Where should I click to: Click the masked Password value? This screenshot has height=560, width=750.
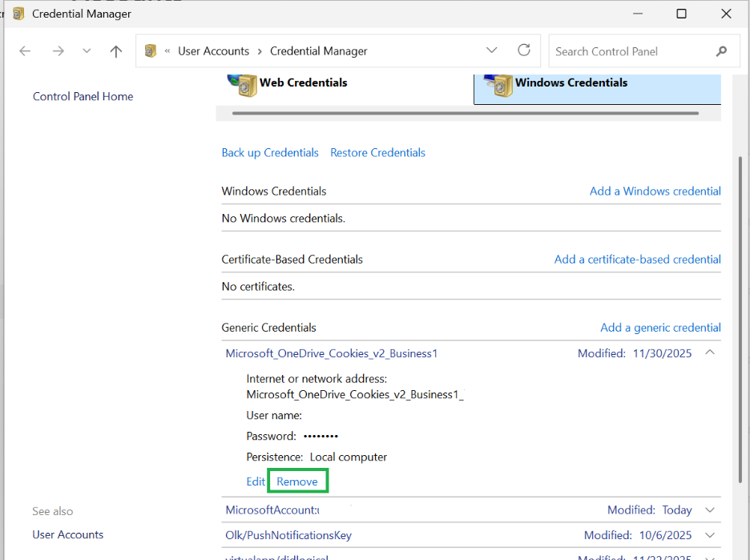(321, 436)
